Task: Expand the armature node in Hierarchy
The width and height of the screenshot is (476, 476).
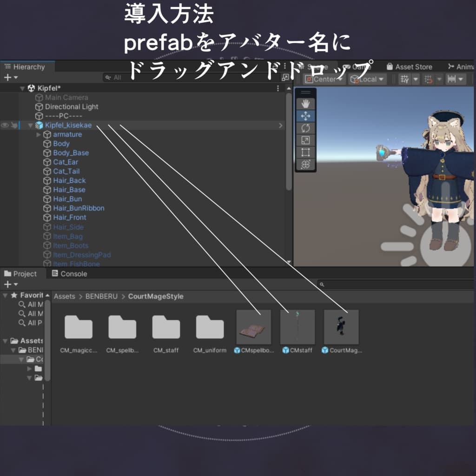Action: click(x=38, y=134)
